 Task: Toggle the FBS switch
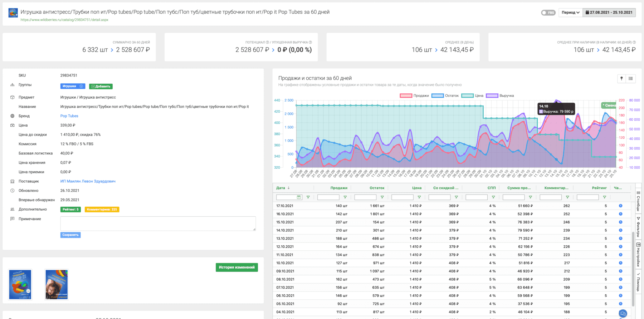(x=548, y=13)
